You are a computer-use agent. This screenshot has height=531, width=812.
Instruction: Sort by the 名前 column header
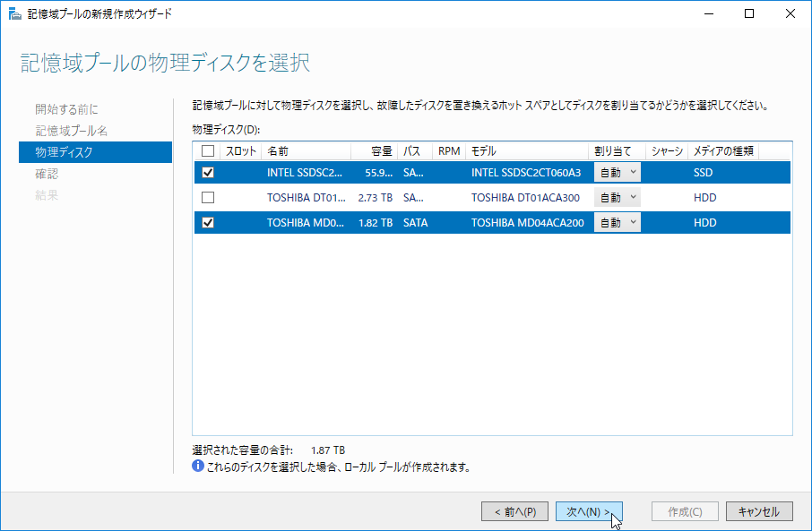coord(306,151)
